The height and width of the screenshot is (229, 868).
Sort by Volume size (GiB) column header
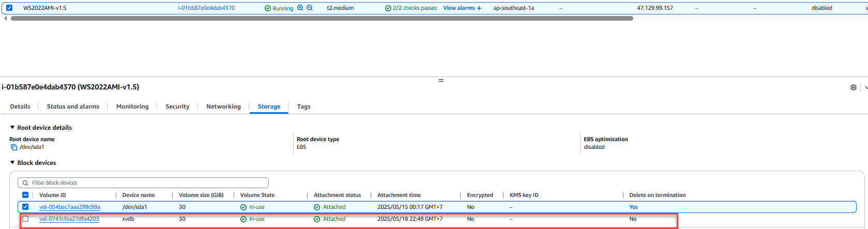tap(201, 195)
